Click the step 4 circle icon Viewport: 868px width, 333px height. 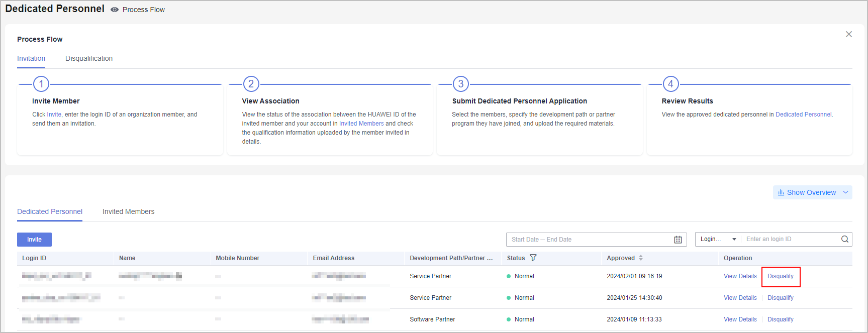pos(671,84)
